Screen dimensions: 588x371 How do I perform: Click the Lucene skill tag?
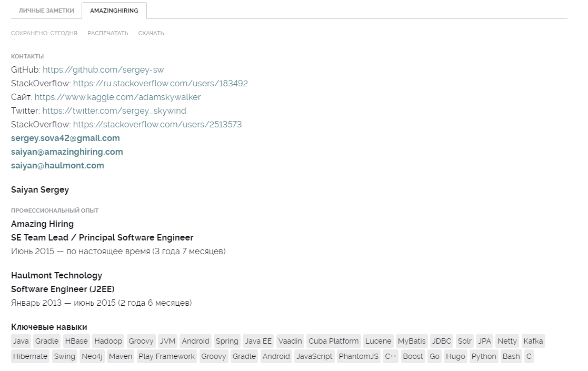pyautogui.click(x=378, y=341)
